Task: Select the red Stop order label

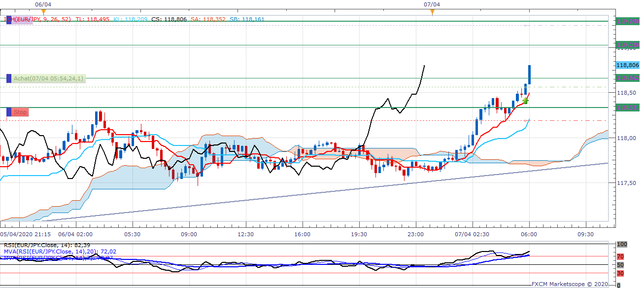Action: pyautogui.click(x=20, y=112)
